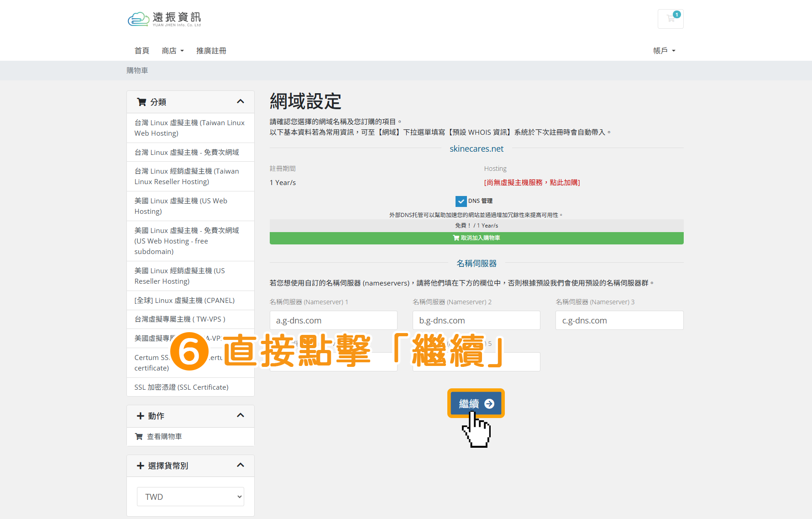The height and width of the screenshot is (519, 812).
Task: Click the 遠振資訊 company logo
Action: click(164, 19)
